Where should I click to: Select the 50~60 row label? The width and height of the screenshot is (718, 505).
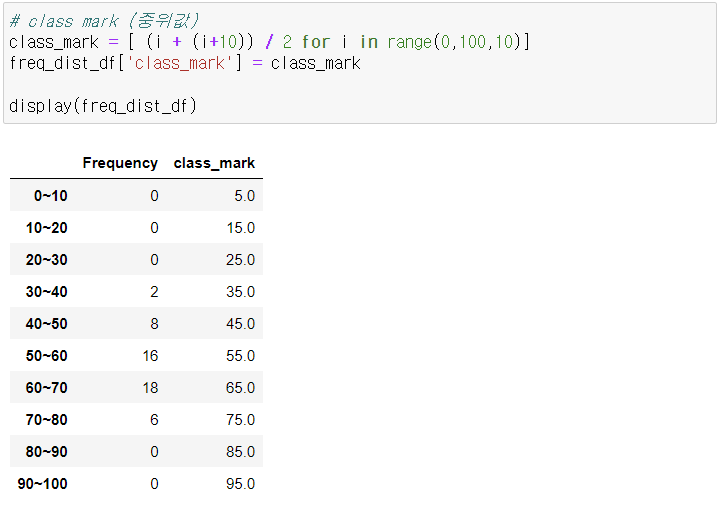pos(47,356)
